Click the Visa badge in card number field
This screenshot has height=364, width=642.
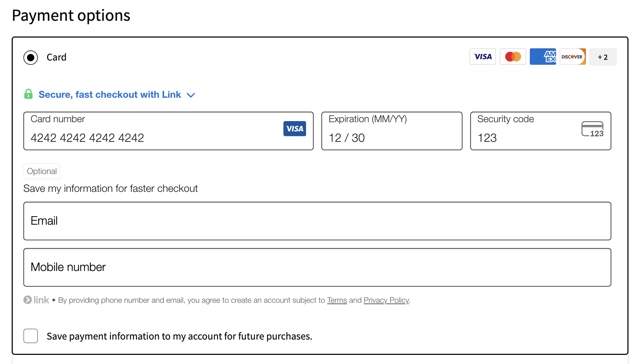point(294,129)
